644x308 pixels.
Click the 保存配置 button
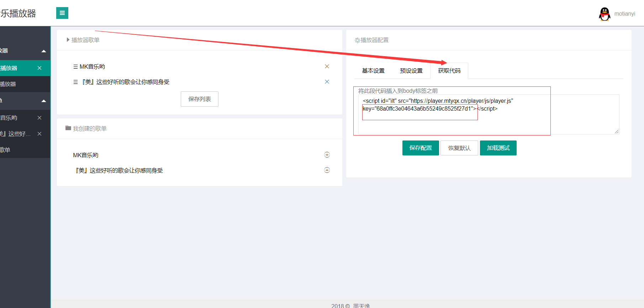[421, 148]
